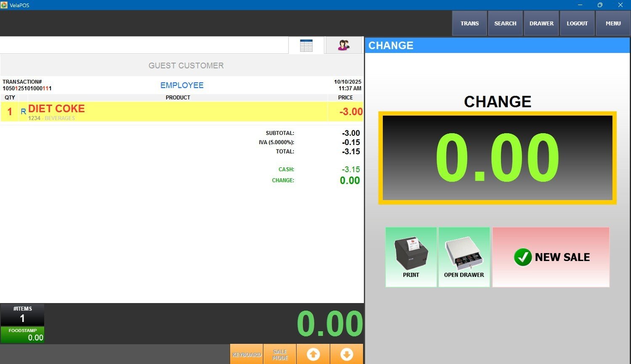Image resolution: width=631 pixels, height=364 pixels.
Task: Open the TRANS menu
Action: 469,24
